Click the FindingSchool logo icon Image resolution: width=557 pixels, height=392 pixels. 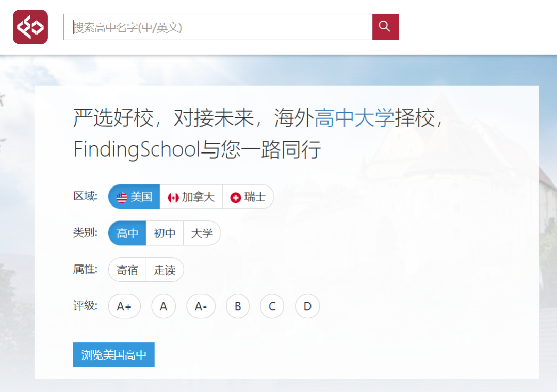pyautogui.click(x=30, y=27)
